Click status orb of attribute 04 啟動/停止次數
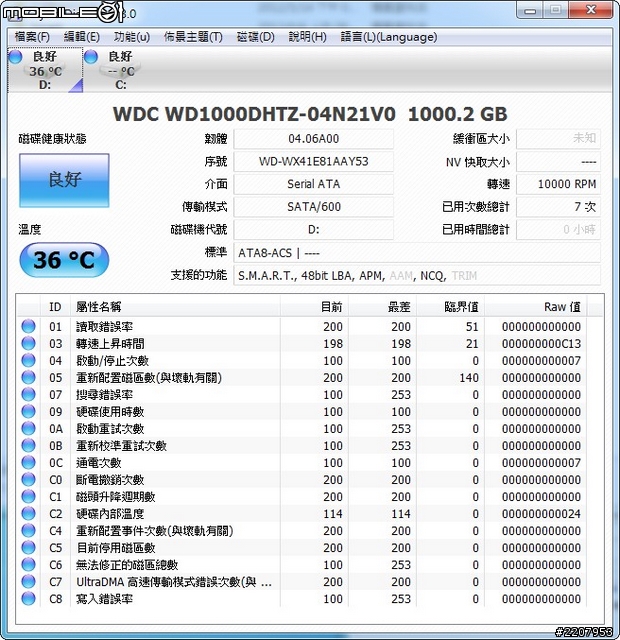This screenshot has height=640, width=620. [x=28, y=360]
